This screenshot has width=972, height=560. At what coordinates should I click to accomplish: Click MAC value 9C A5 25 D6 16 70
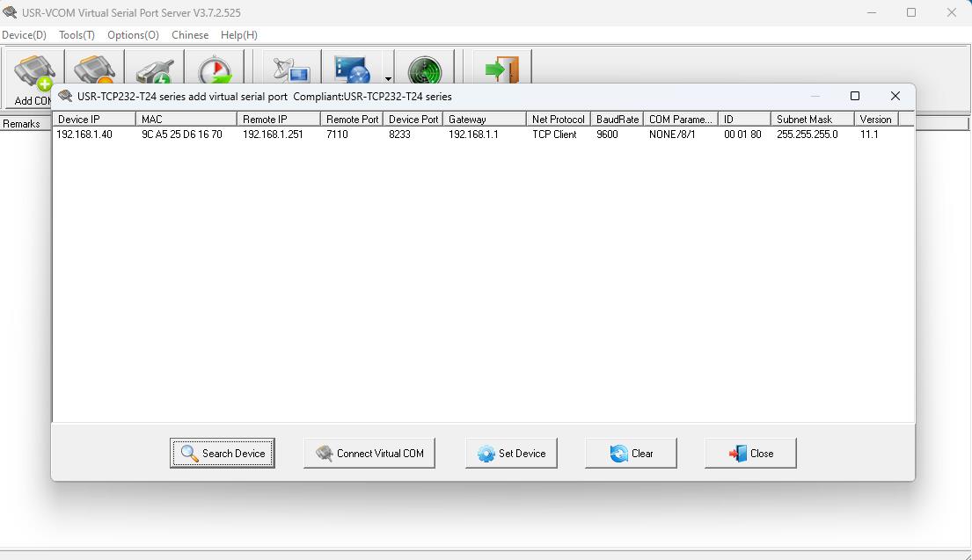tap(181, 135)
